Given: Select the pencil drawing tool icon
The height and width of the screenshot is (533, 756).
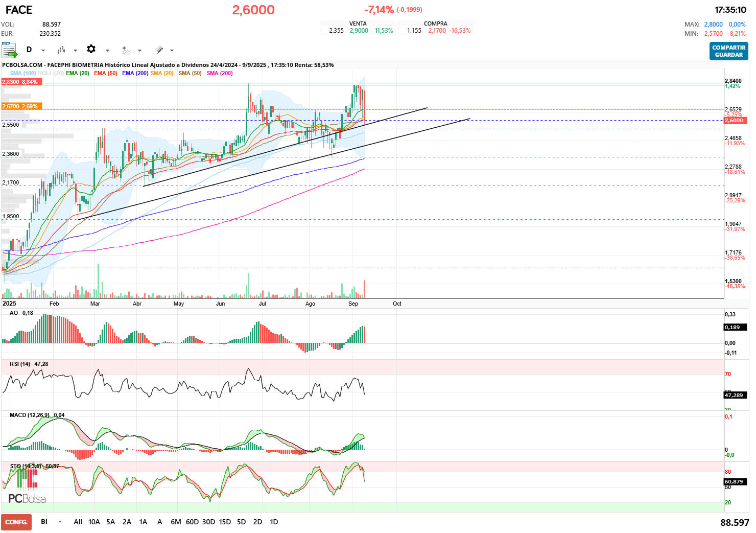Looking at the screenshot, I should tap(159, 50).
